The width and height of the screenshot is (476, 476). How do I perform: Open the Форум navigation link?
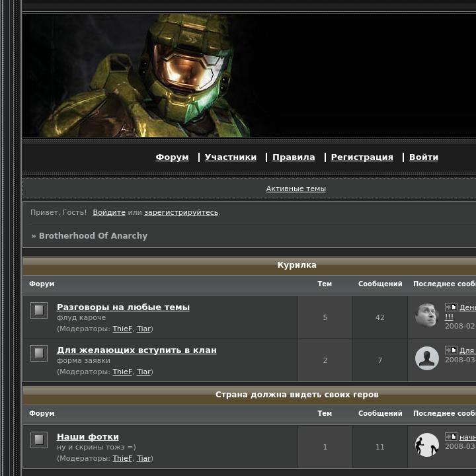click(x=172, y=157)
